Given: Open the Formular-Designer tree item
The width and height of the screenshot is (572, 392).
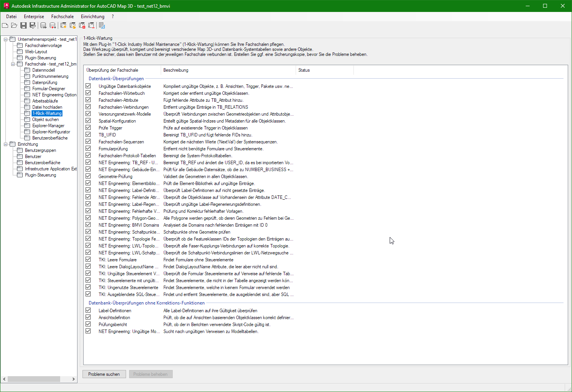Looking at the screenshot, I should pos(49,89).
